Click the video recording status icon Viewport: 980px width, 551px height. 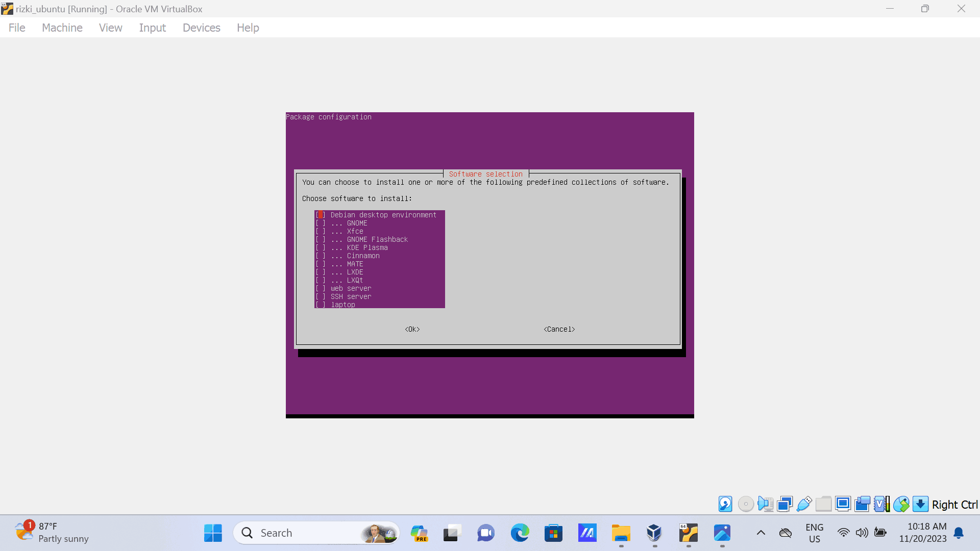[862, 504]
